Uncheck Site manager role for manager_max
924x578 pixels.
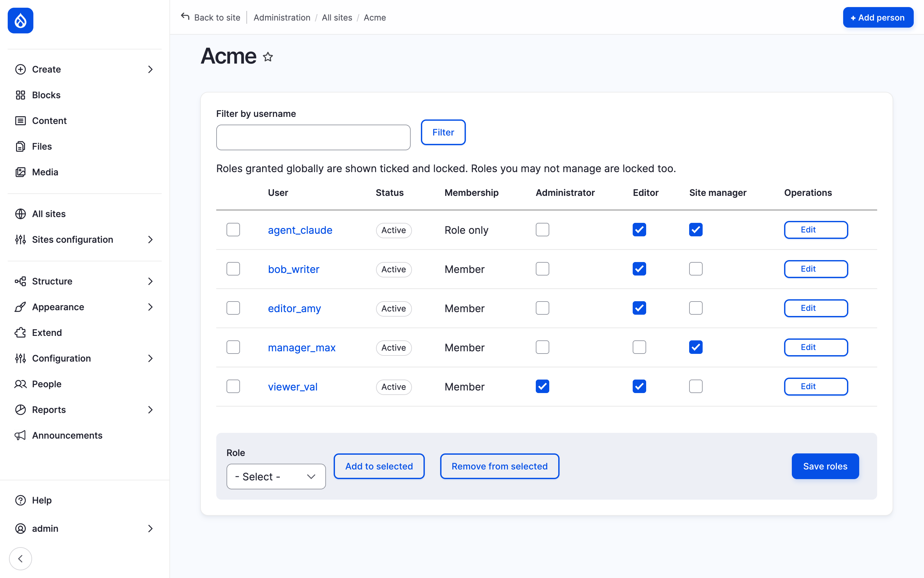tap(696, 347)
